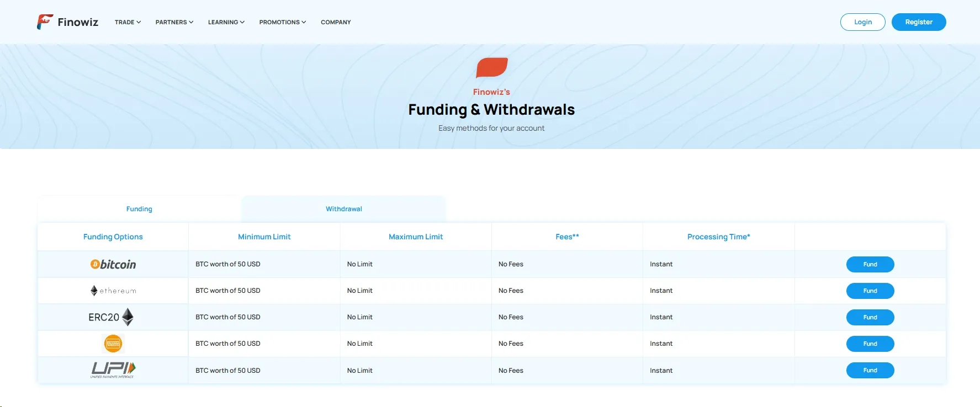Click the Funding & Withdrawals heading
Screen dimensions: 980x407
coord(491,110)
